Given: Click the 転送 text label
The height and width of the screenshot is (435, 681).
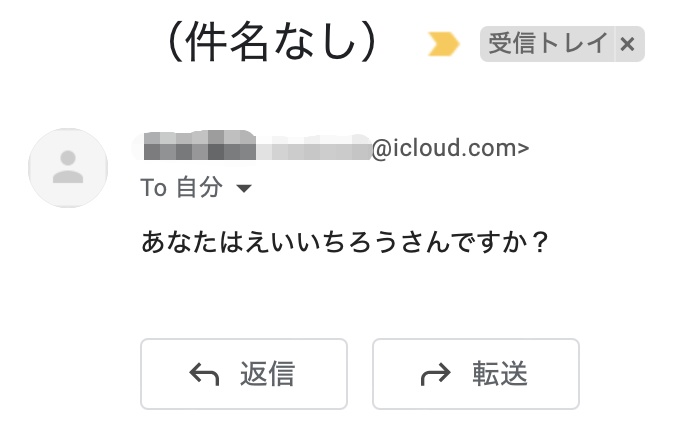Looking at the screenshot, I should (x=500, y=374).
